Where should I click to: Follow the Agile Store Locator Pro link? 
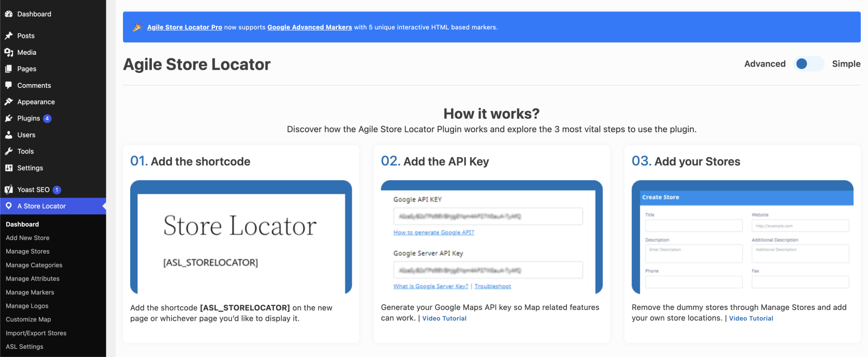184,27
